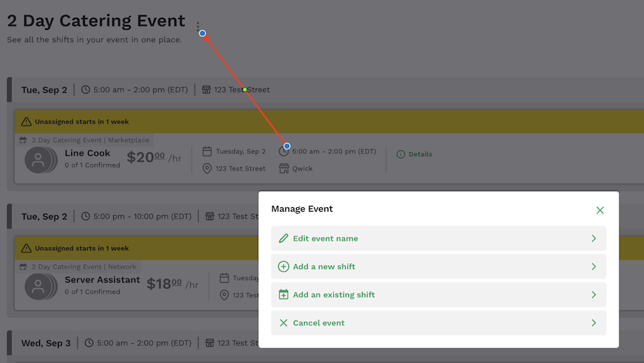Choose Cancel event option
The image size is (644, 363).
click(438, 322)
